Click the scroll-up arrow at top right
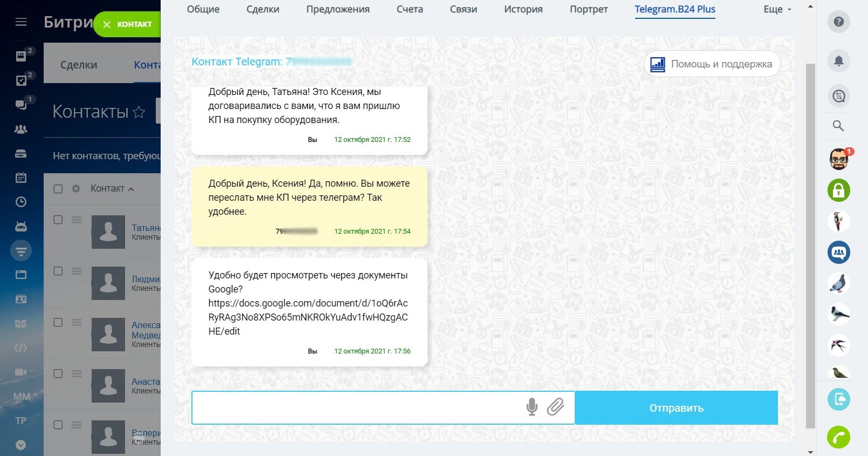Viewport: 868px width, 456px height. pos(810,7)
